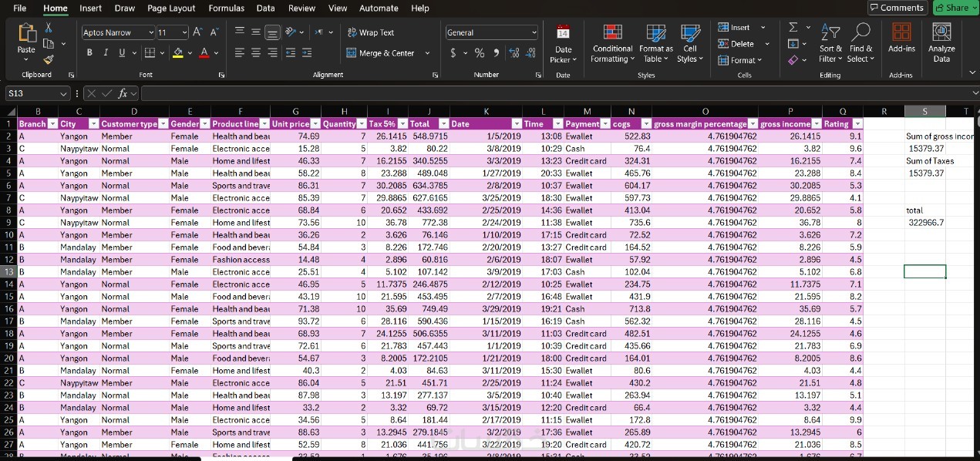Apply middle vertical alignment
This screenshot has width=980, height=461.
(x=255, y=32)
